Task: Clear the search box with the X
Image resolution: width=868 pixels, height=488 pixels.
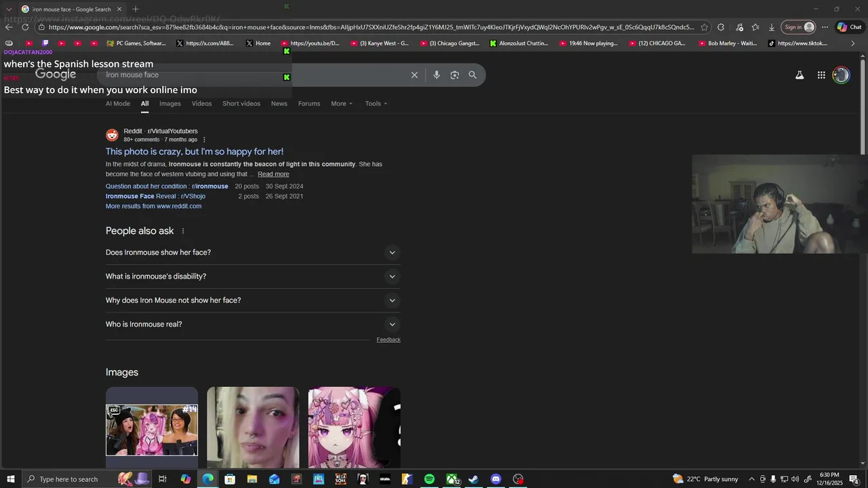Action: coord(414,75)
